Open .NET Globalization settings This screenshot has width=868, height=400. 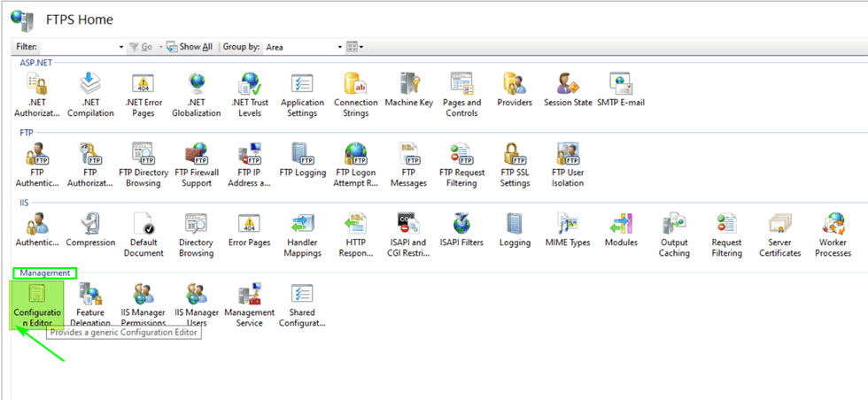click(196, 95)
